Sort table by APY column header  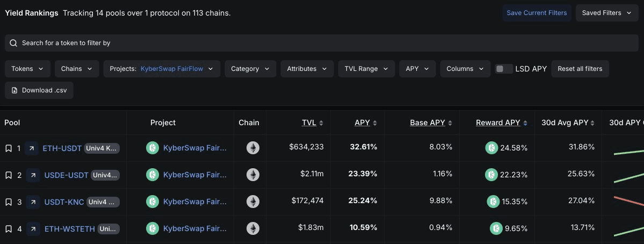tap(362, 123)
